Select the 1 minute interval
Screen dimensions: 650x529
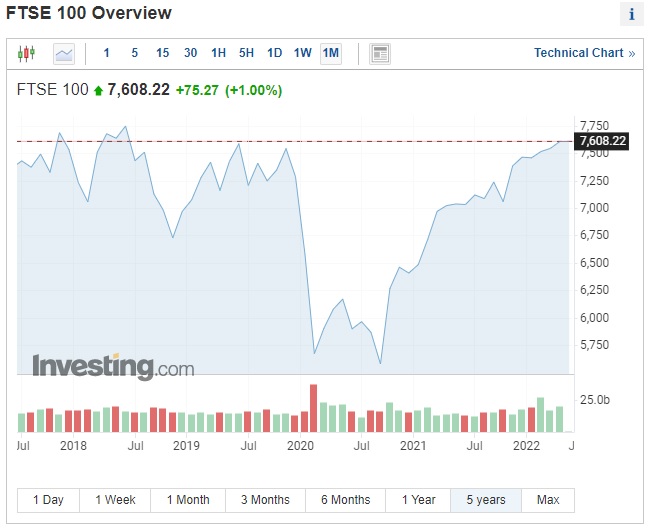click(x=107, y=53)
